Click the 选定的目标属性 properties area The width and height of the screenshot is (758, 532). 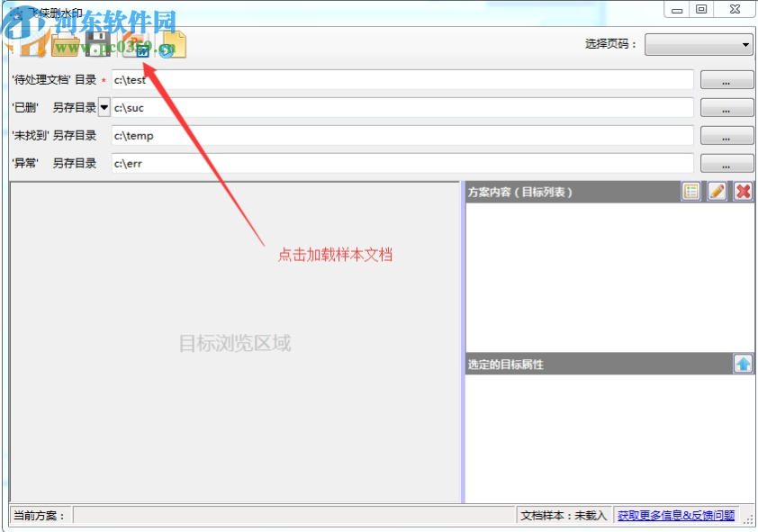[609, 438]
